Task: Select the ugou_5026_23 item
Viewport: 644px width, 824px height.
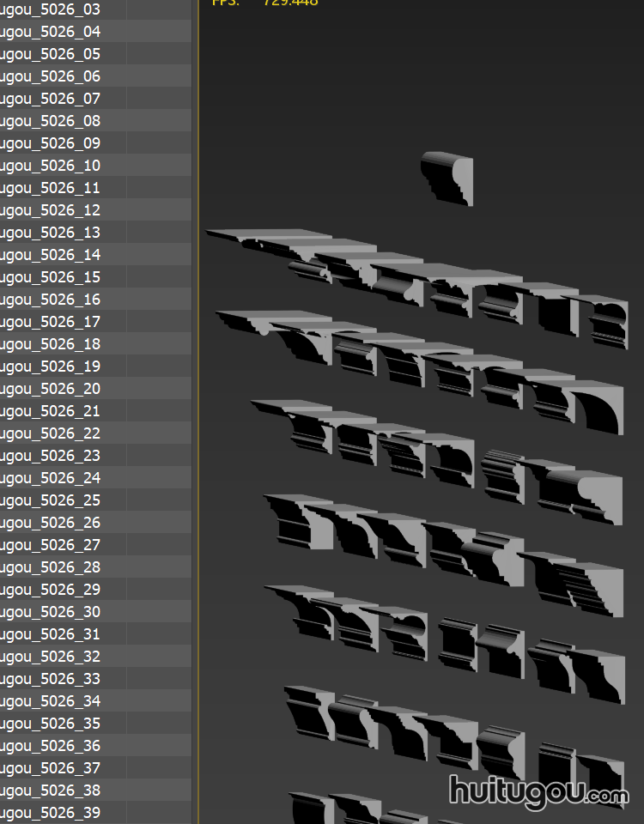Action: [95, 456]
